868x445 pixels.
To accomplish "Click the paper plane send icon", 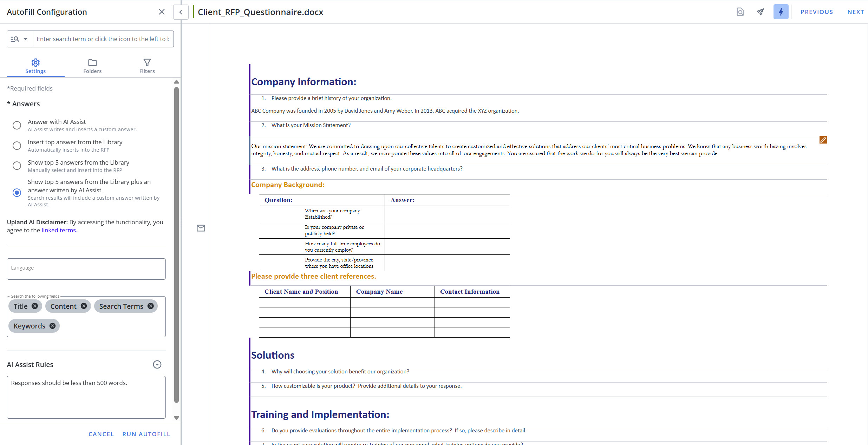I will 761,12.
